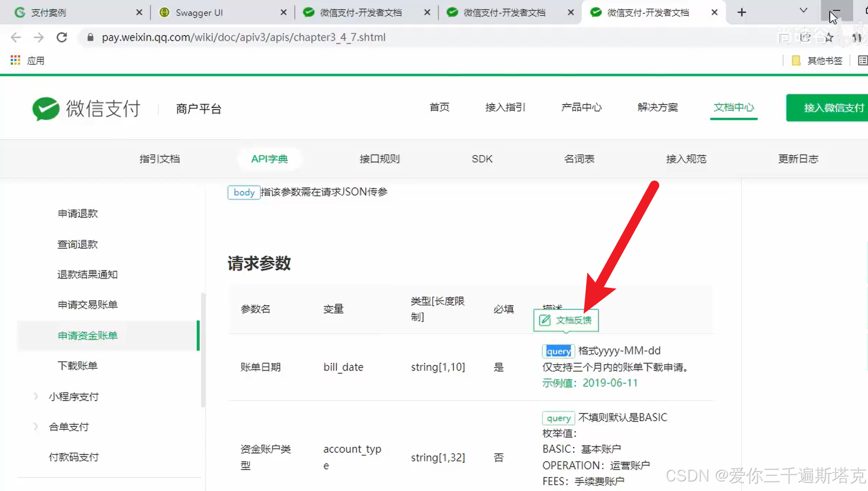
Task: Click the account_type variable cell
Action: click(352, 457)
